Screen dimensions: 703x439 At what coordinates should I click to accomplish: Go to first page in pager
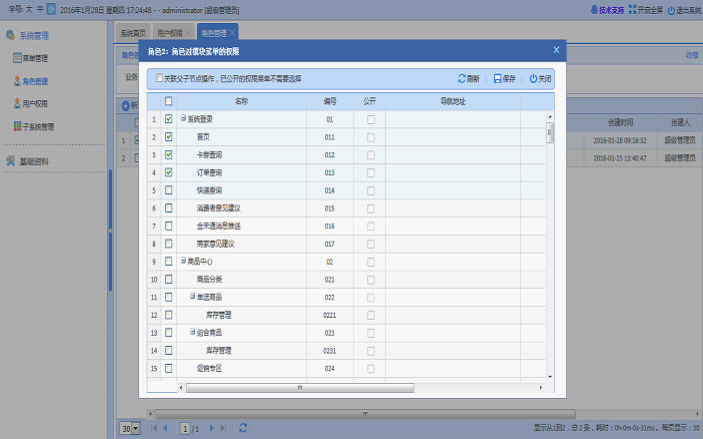tap(154, 428)
